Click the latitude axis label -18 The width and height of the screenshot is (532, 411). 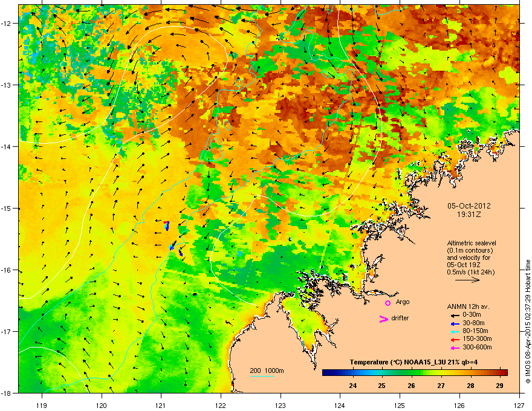coord(7,393)
